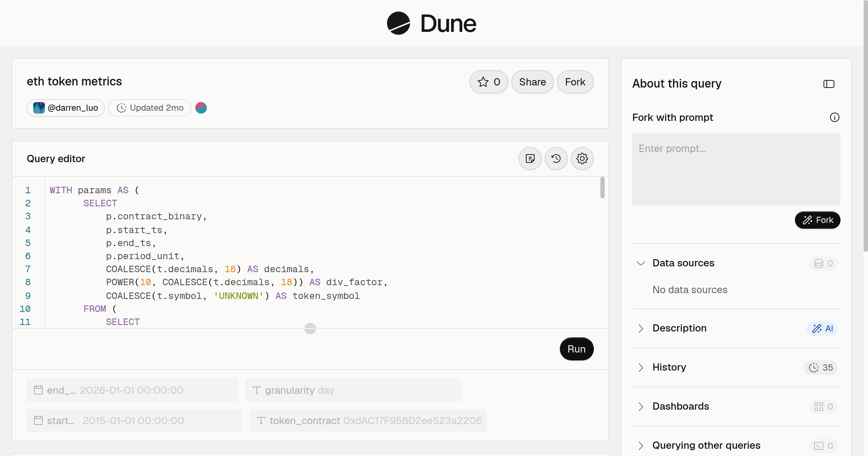Screen dimensions: 868x456
Task: Fork with prompt using the black Fork button
Action: (817, 220)
